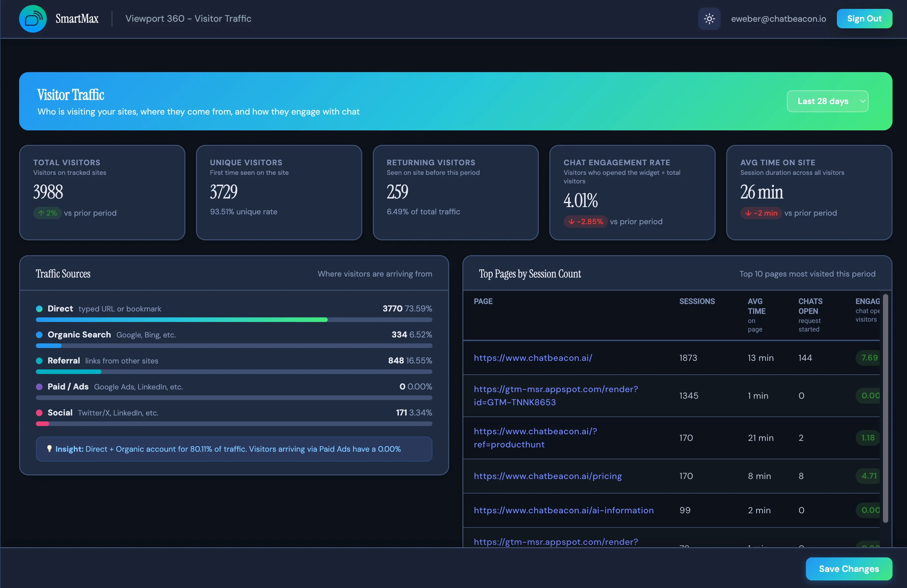Click the red dot beside Social
This screenshot has height=588, width=907.
pyautogui.click(x=39, y=413)
